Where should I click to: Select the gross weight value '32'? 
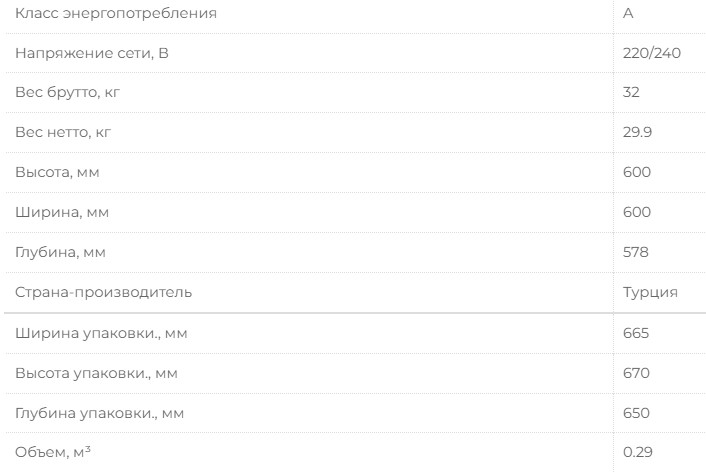click(631, 92)
